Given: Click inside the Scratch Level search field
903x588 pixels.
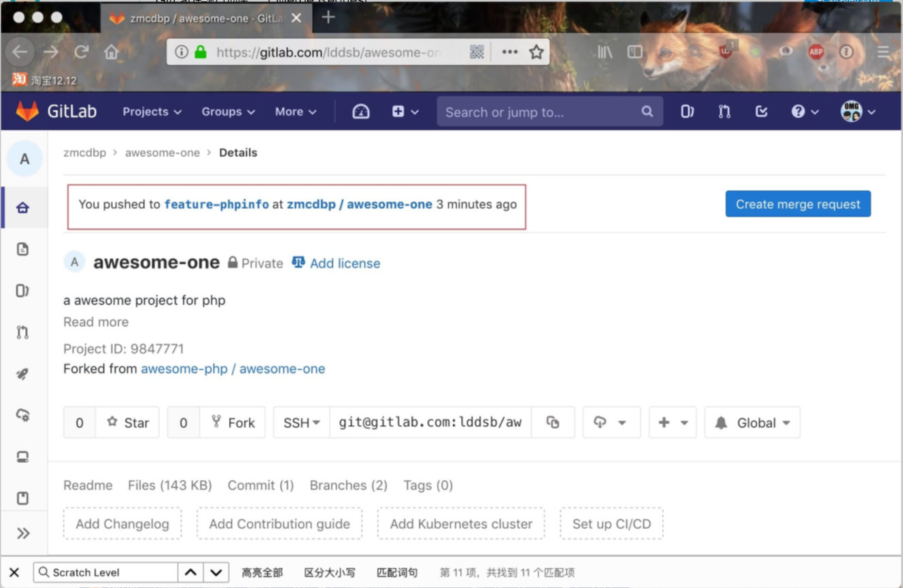Looking at the screenshot, I should coord(109,572).
